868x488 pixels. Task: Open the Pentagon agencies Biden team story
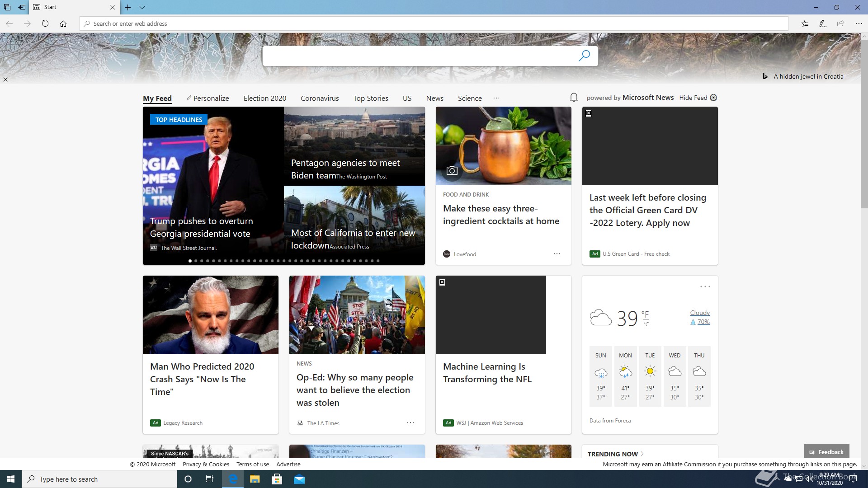pyautogui.click(x=345, y=169)
